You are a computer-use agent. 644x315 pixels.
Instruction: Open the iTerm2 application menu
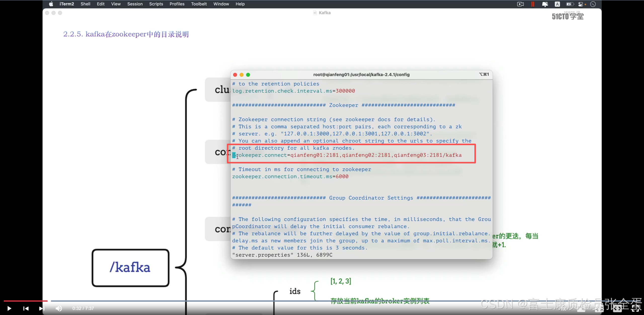[67, 4]
